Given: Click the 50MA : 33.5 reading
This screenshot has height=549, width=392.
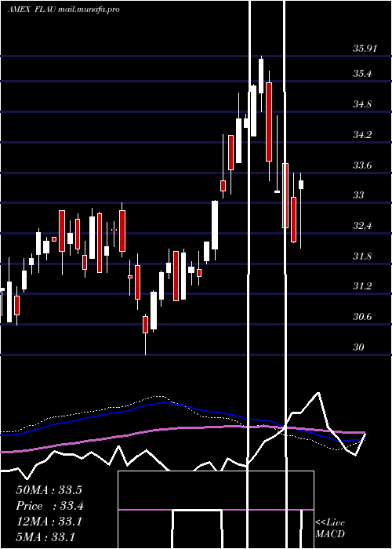Looking at the screenshot, I should 49,490.
